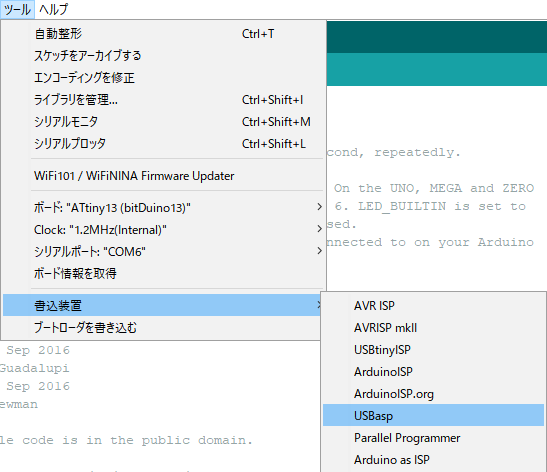Select AVRISP mkII programmer
The height and width of the screenshot is (472, 547).
pos(433,328)
